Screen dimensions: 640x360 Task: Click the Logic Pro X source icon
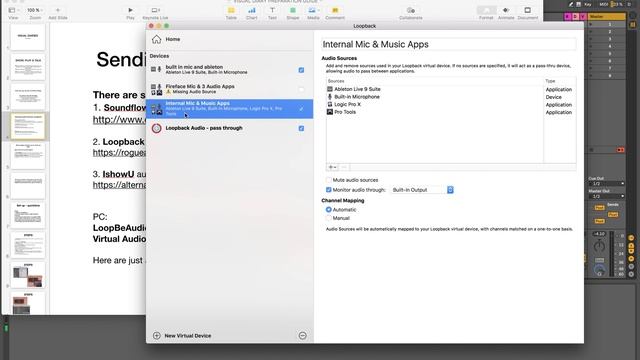(330, 104)
